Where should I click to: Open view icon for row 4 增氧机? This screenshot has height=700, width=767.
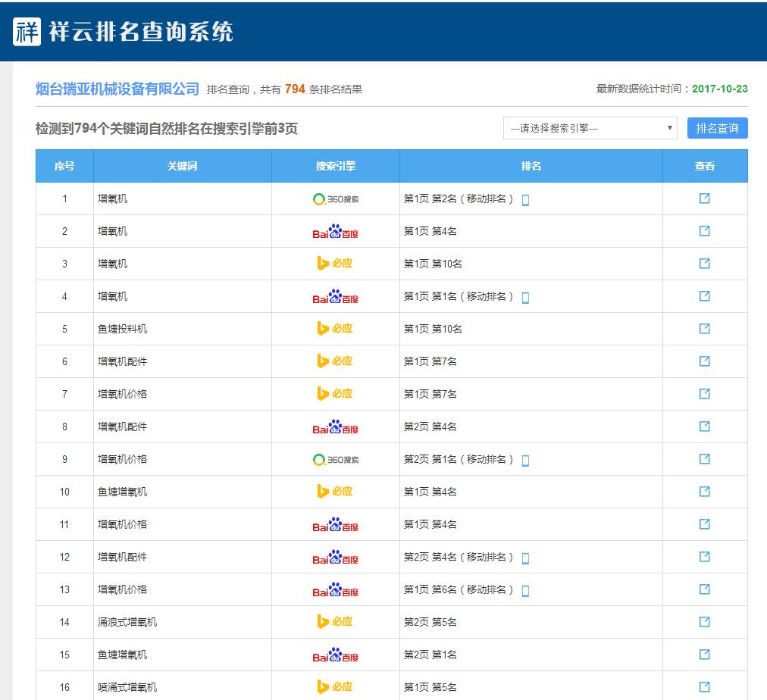tap(704, 295)
